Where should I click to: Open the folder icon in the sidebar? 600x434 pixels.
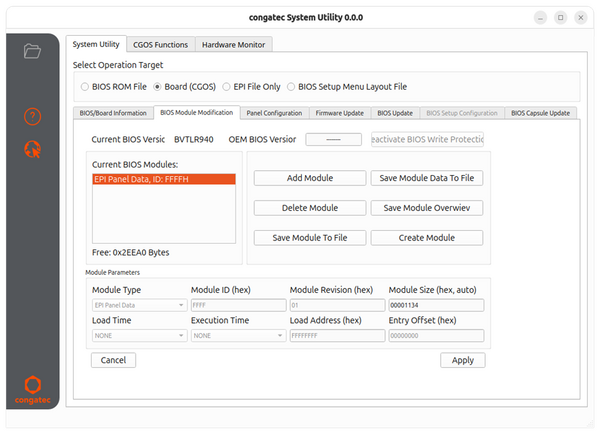pyautogui.click(x=32, y=51)
